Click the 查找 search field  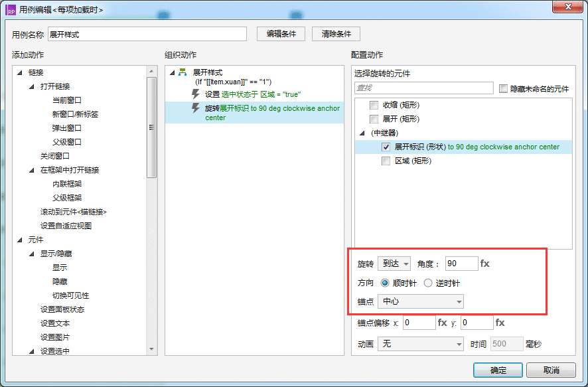pyautogui.click(x=424, y=88)
